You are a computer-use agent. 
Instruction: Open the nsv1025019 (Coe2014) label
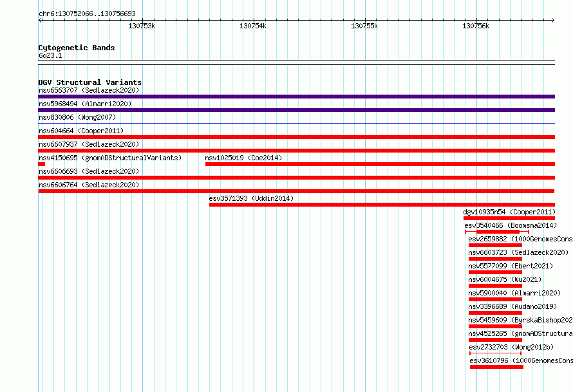click(x=243, y=158)
